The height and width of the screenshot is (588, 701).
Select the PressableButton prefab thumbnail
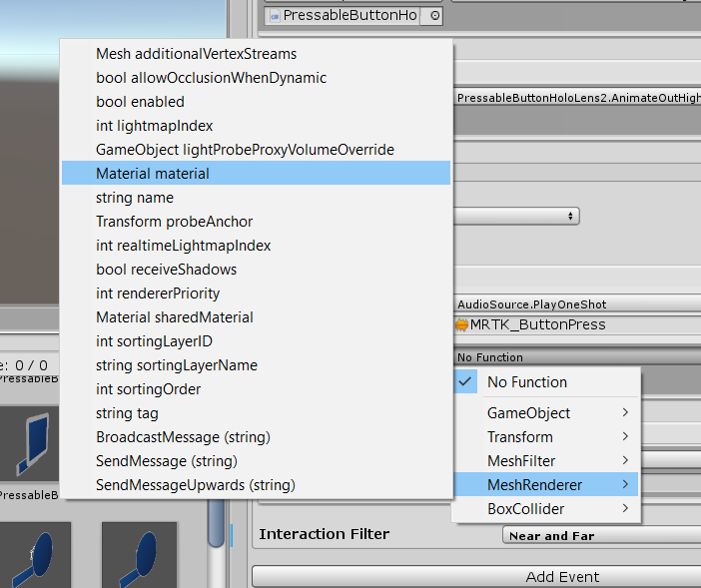30,446
